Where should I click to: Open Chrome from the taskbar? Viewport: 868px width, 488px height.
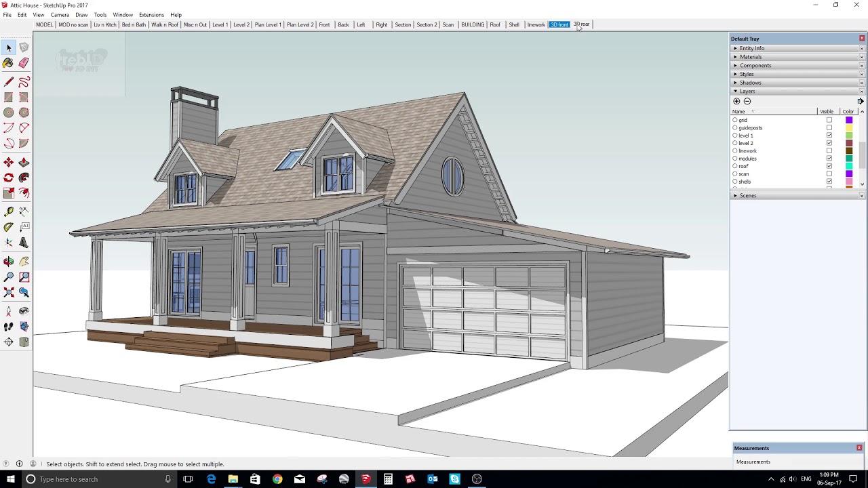277,479
